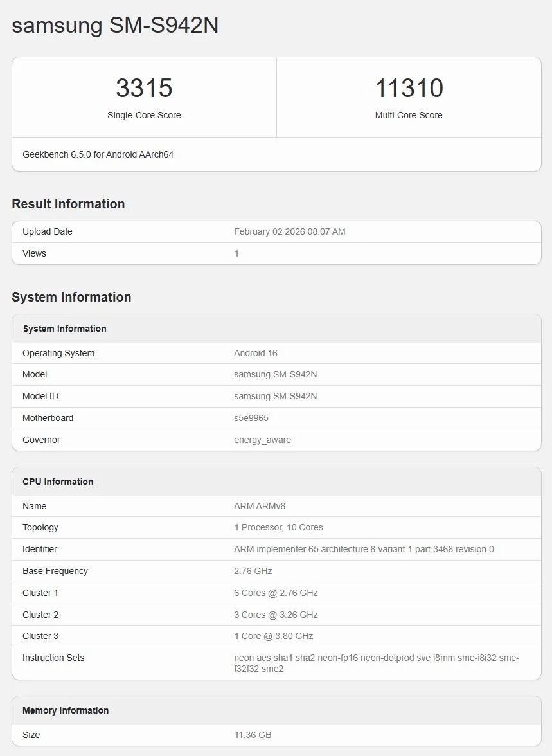Screen dimensions: 552x756
Task: Select the Model row samsung SM-S942N
Action: (x=275, y=374)
